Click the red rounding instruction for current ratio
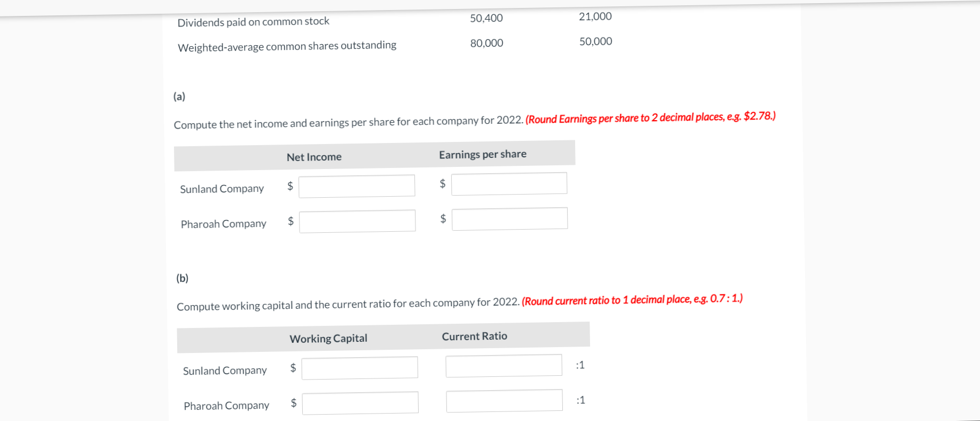This screenshot has height=421, width=980. (632, 299)
